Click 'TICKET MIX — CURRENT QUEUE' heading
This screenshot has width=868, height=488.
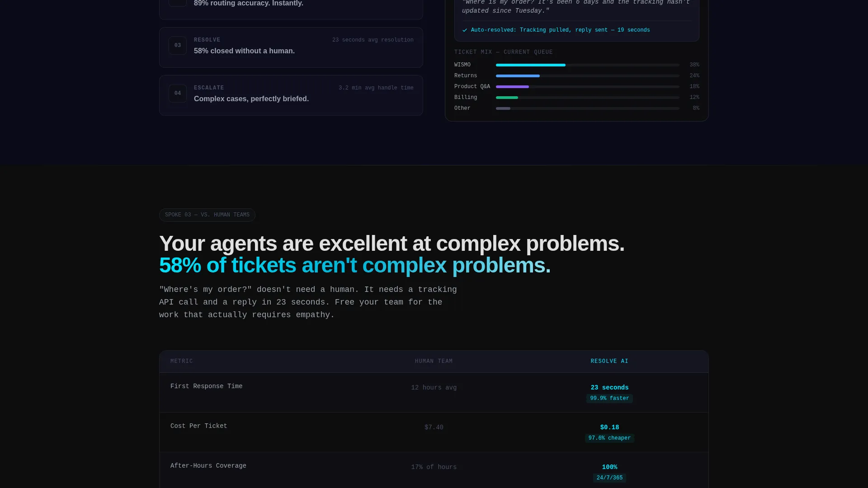click(504, 52)
